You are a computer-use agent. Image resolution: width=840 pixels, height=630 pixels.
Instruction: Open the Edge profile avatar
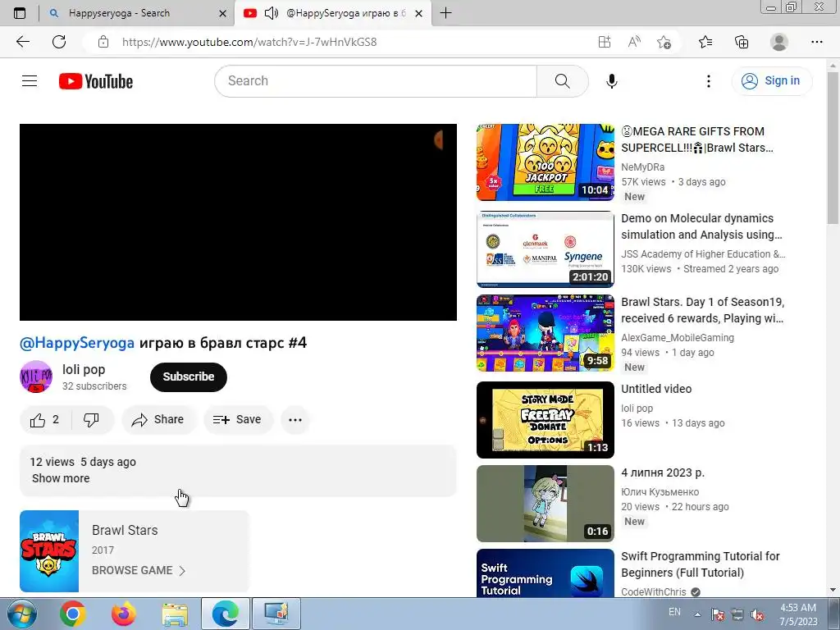pyautogui.click(x=779, y=42)
